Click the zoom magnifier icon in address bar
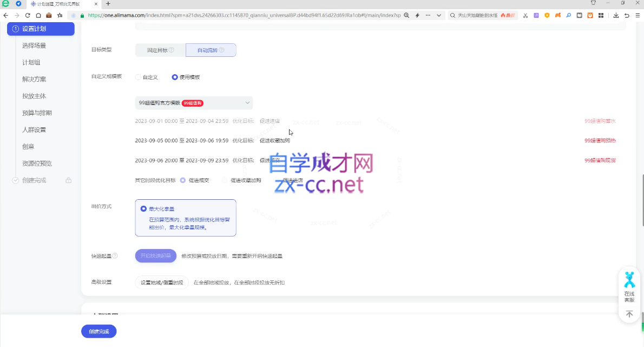This screenshot has height=347, width=644. coord(406,15)
